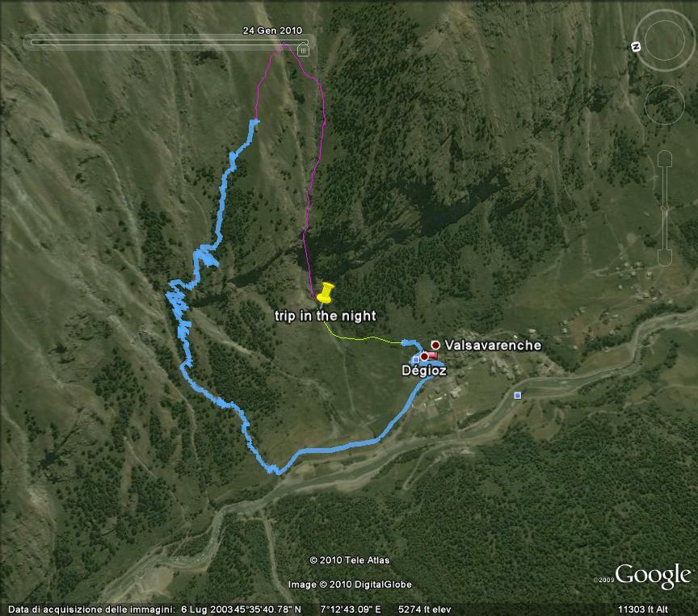
Task: Click the yellow pushpin trip in the night
Action: [x=326, y=294]
